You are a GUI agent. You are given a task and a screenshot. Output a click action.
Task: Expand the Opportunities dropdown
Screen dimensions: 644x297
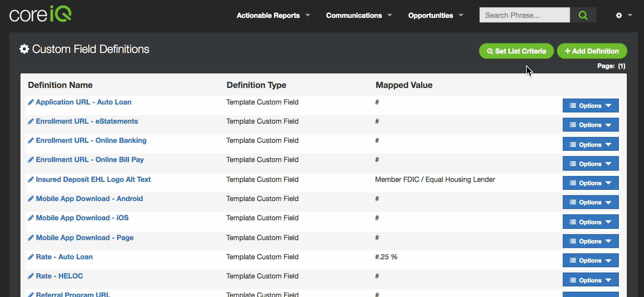[x=435, y=16]
